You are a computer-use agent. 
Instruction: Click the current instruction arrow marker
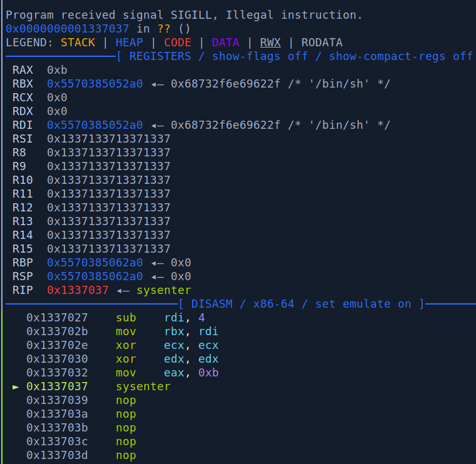tap(16, 386)
